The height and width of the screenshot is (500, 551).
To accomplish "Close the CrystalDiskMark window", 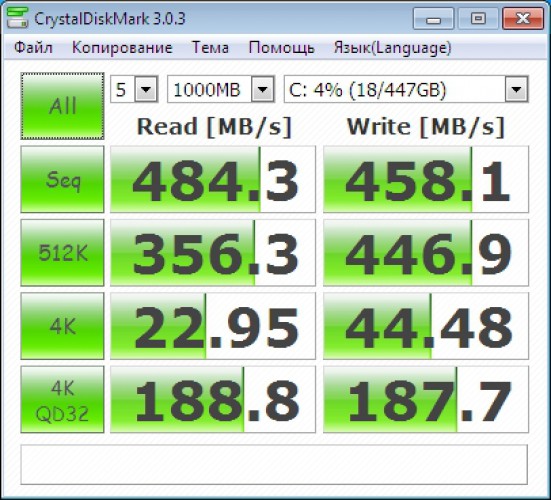I will (x=524, y=18).
